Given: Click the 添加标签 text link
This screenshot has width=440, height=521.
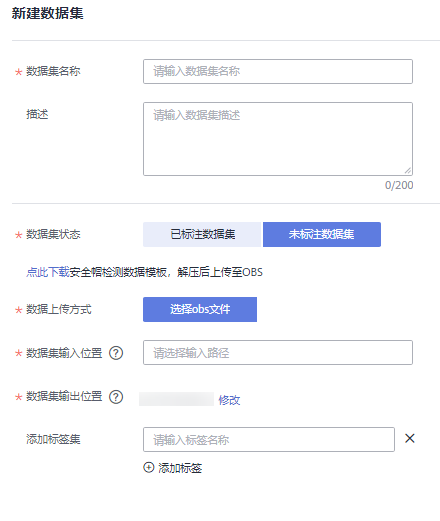Looking at the screenshot, I should tap(180, 468).
